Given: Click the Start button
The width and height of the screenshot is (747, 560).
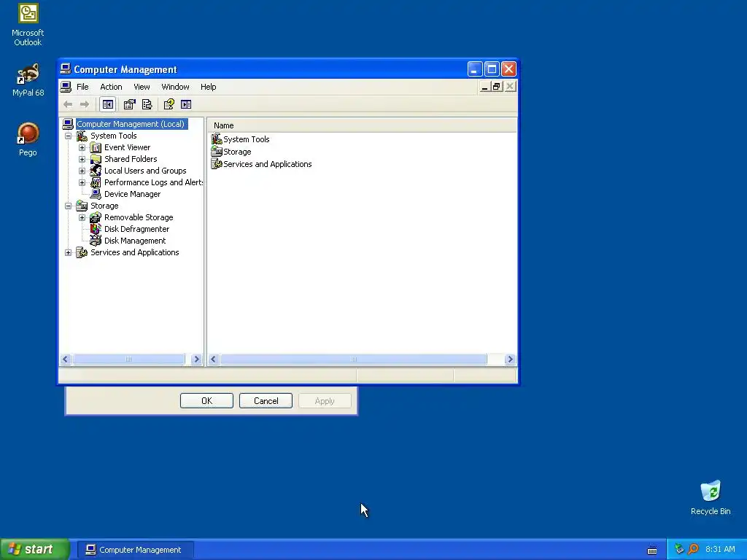Looking at the screenshot, I should click(x=35, y=550).
